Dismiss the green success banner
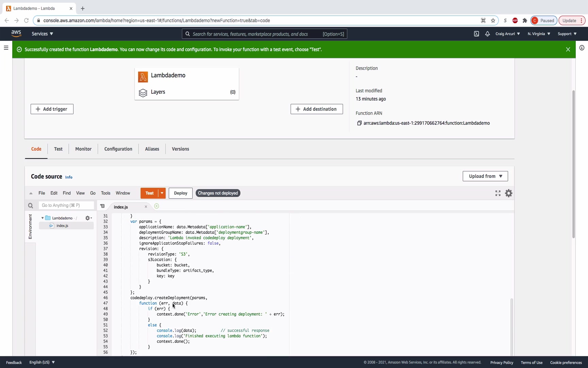The width and height of the screenshot is (588, 368). 568,49
